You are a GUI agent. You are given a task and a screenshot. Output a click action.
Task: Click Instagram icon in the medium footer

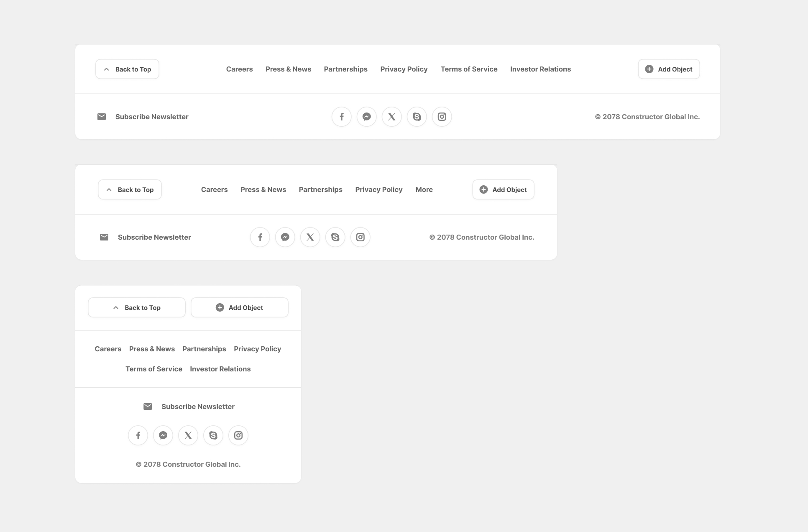pos(361,237)
